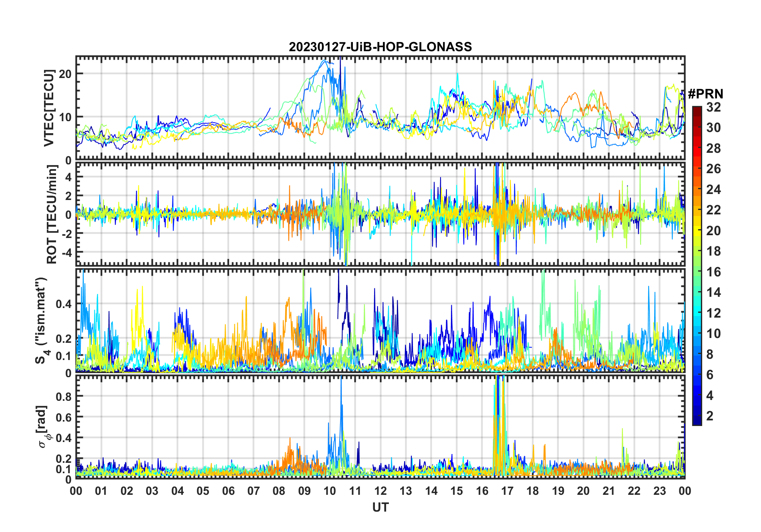This screenshot has width=761, height=532.
Task: Click the x-axis tick label 09
Action: pyautogui.click(x=304, y=491)
